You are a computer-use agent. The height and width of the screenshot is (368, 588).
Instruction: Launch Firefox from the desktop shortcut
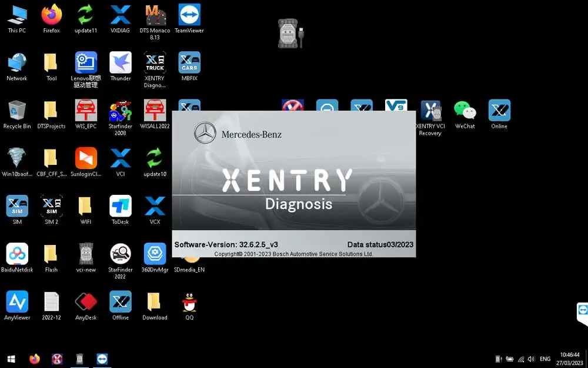pos(51,19)
